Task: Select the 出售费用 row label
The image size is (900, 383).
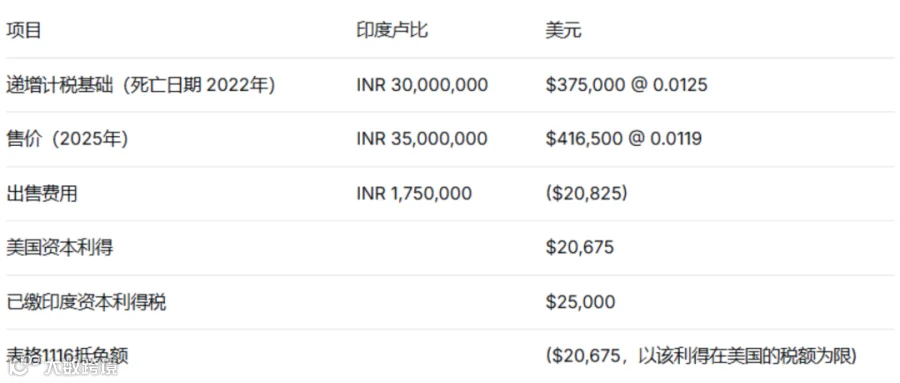Action: [x=41, y=194]
